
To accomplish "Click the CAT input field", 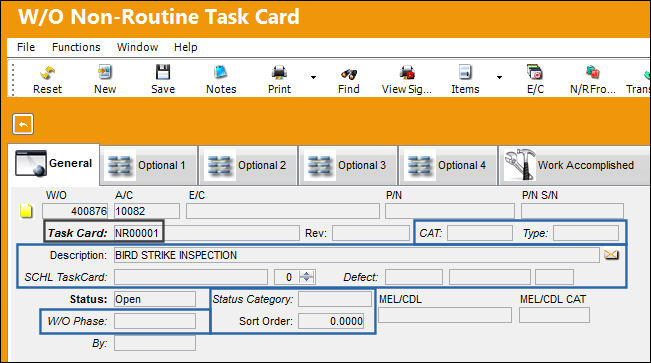I will click(x=480, y=233).
